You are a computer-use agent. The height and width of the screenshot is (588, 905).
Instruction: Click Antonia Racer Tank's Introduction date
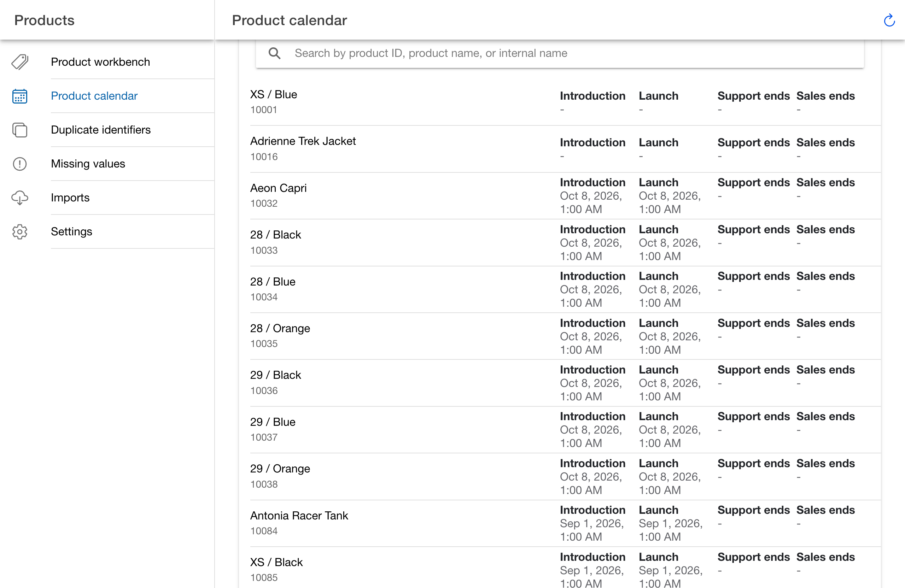point(592,530)
